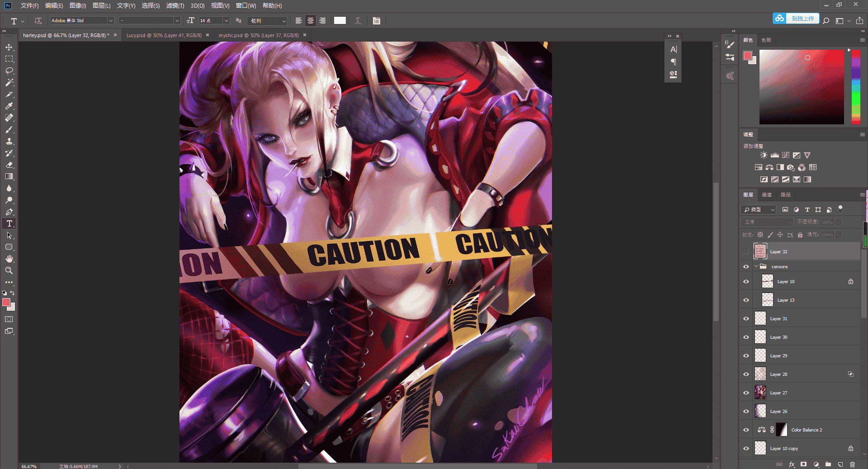Hide Layer 31 using eye icon
This screenshot has width=868, height=469.
pyautogui.click(x=746, y=318)
